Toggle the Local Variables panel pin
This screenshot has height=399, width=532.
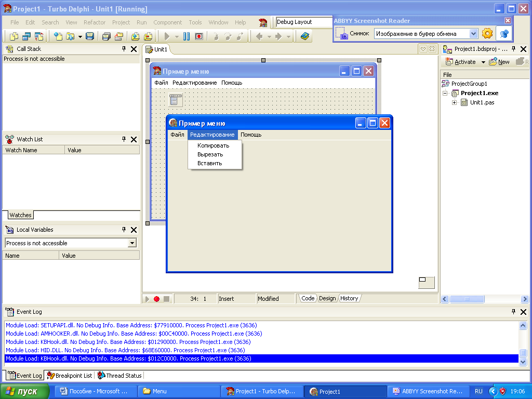(124, 230)
